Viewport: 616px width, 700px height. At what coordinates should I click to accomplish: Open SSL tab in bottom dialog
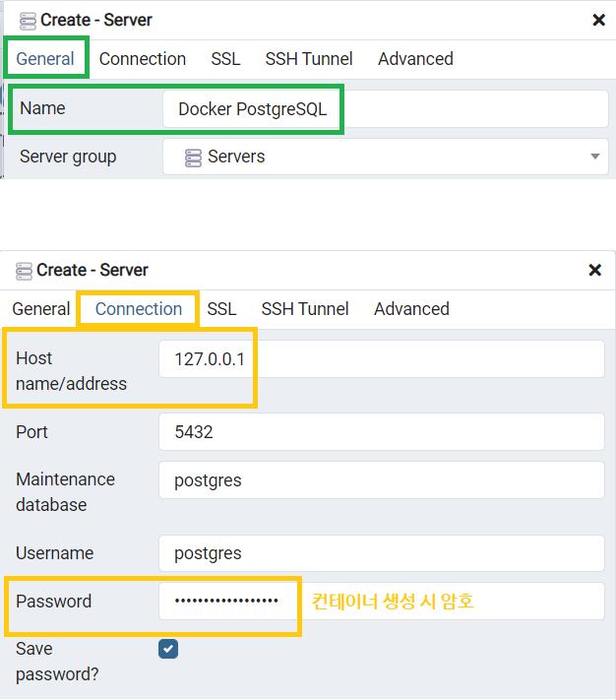(x=221, y=309)
